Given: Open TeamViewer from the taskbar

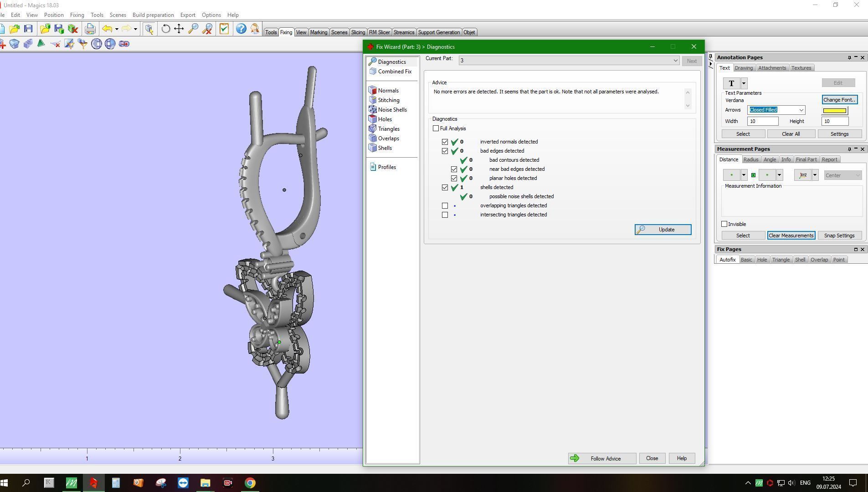Looking at the screenshot, I should click(x=183, y=483).
